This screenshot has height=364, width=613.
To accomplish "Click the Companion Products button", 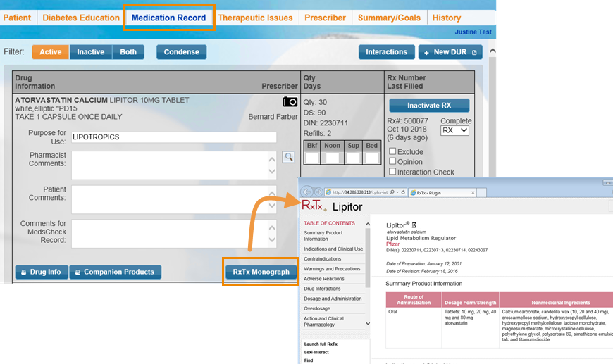I will tap(116, 272).
